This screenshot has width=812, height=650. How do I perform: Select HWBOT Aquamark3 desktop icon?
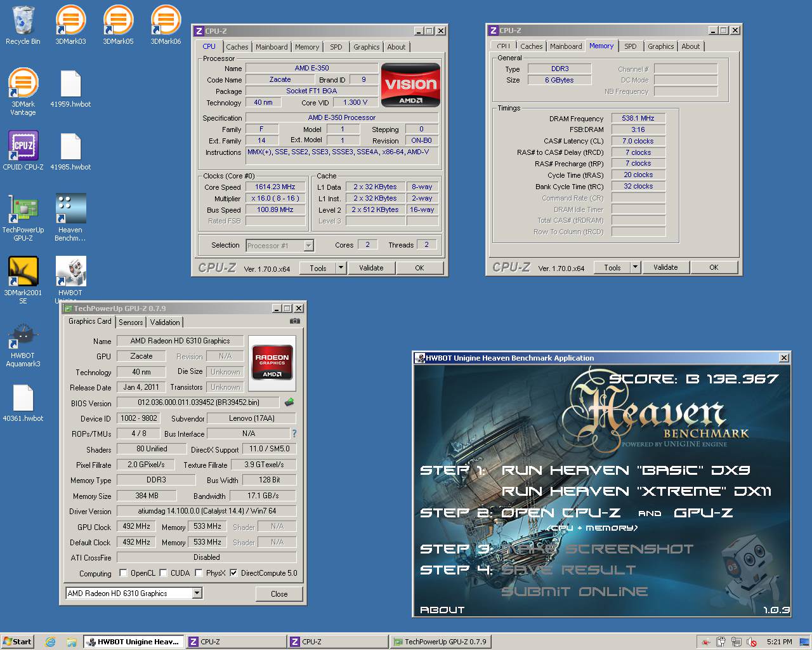click(x=23, y=343)
